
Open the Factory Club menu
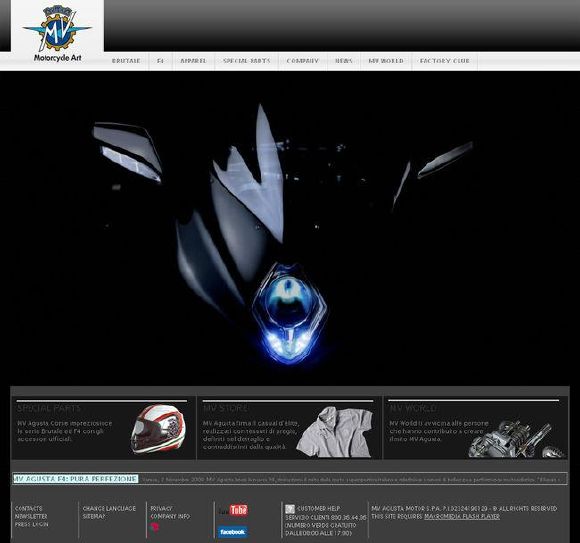coord(445,61)
